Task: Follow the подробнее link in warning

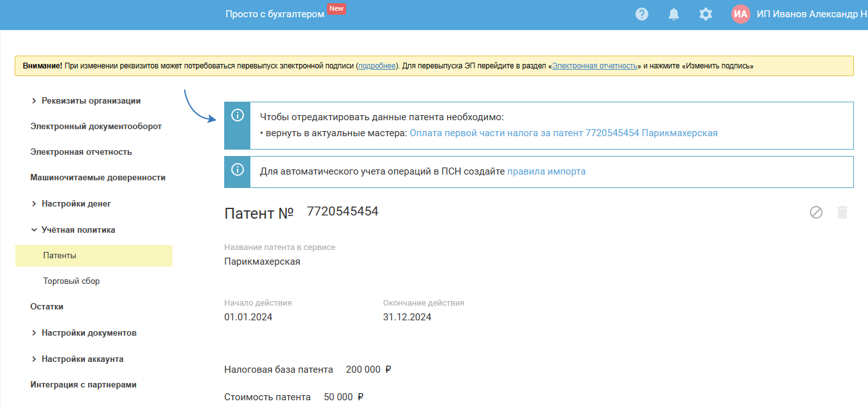Action: click(x=377, y=66)
